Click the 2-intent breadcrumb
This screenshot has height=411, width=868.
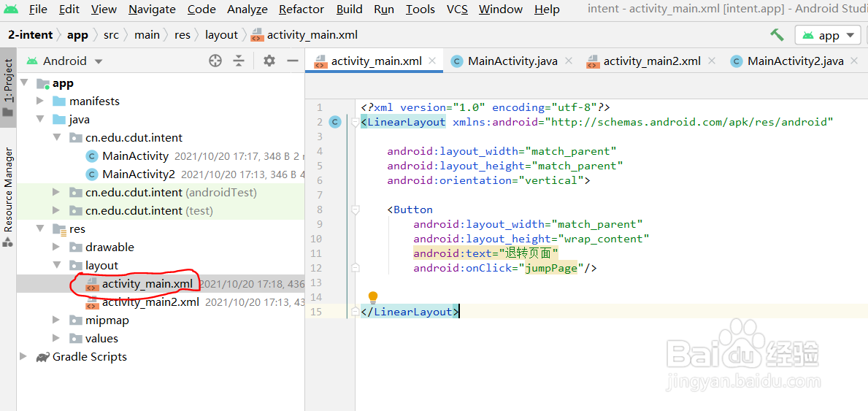pyautogui.click(x=31, y=35)
